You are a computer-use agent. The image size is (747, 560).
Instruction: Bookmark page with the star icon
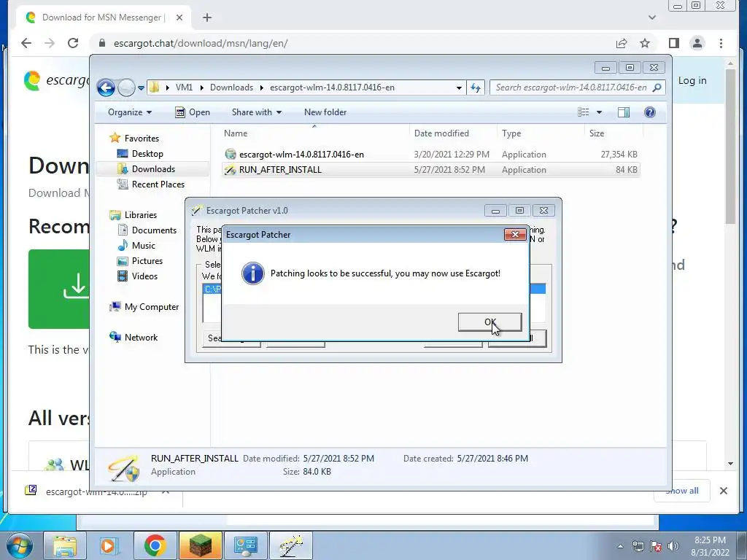point(645,43)
